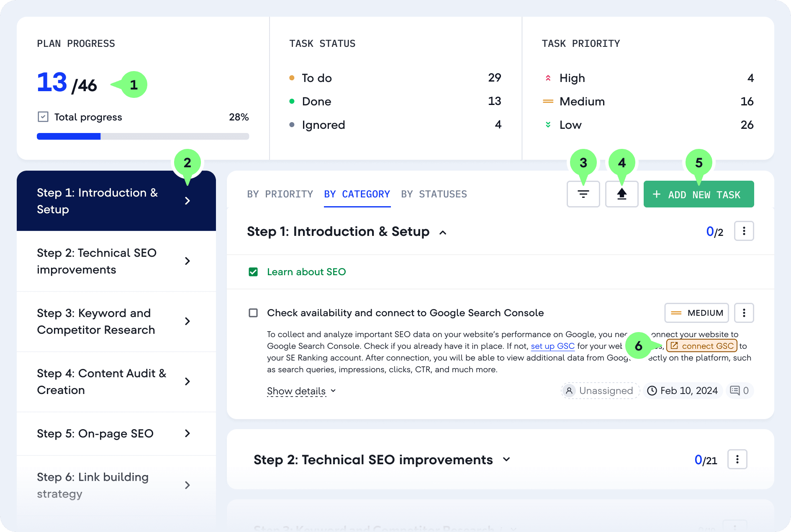Click the High priority red arrow icon
791x532 pixels.
point(548,78)
